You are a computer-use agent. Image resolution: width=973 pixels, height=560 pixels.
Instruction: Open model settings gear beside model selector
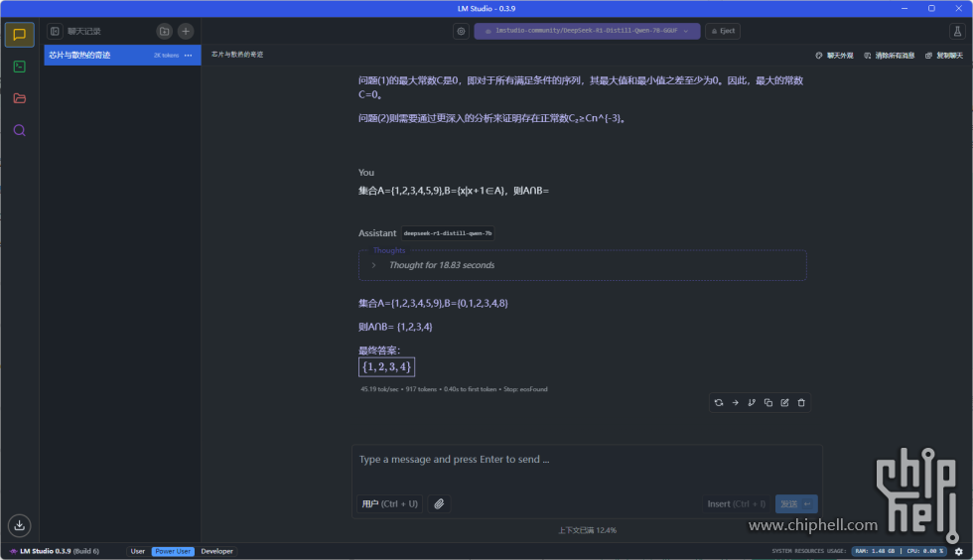click(461, 31)
